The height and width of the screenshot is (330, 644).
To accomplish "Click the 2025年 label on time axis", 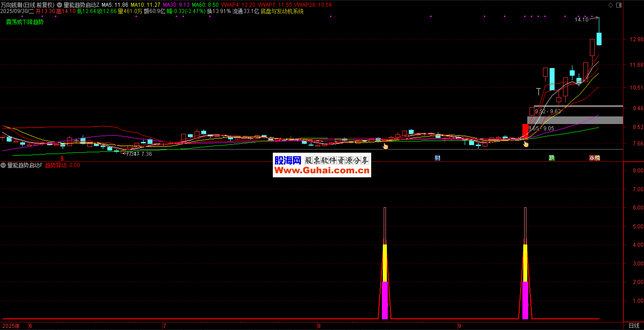I will coord(11,326).
